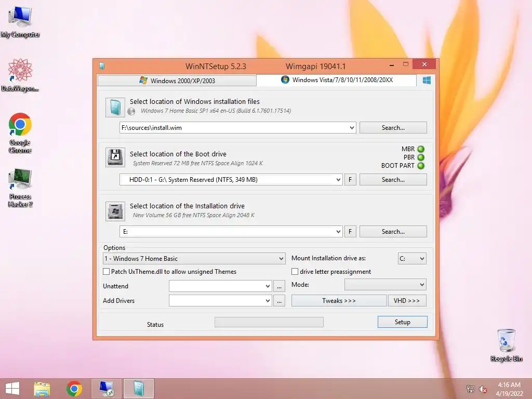The width and height of the screenshot is (532, 399).
Task: Open File Explorer from taskbar
Action: coord(42,389)
